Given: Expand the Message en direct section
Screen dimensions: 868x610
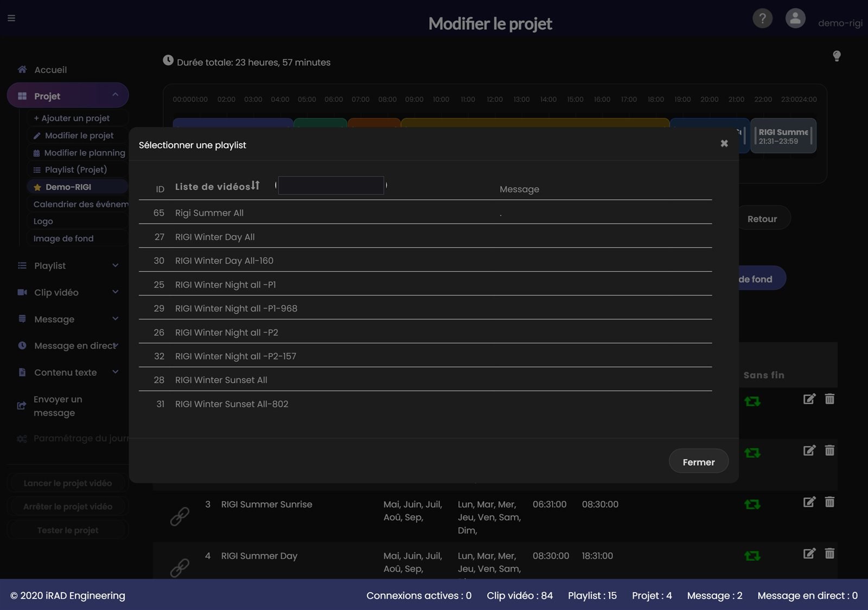Looking at the screenshot, I should 68,346.
